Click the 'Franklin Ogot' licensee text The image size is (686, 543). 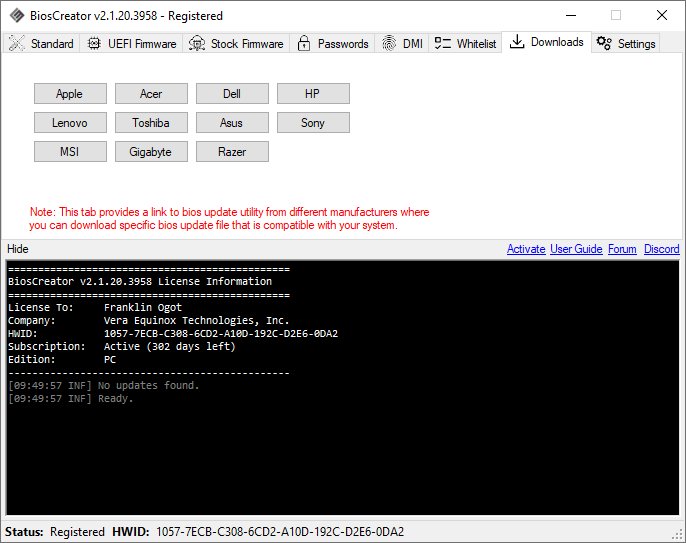click(143, 307)
